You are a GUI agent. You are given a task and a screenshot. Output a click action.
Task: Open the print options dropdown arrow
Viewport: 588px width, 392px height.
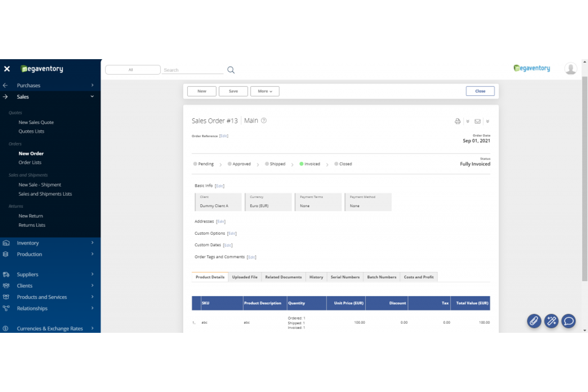(x=468, y=122)
